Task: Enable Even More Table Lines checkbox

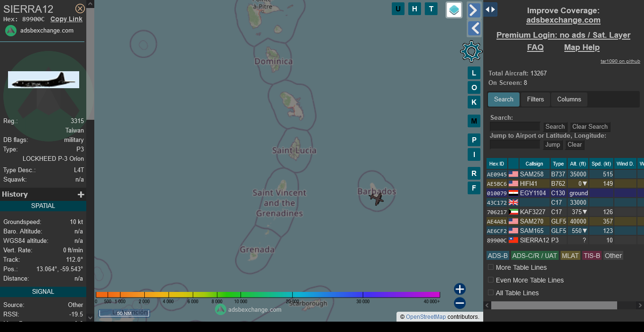Action: click(491, 280)
